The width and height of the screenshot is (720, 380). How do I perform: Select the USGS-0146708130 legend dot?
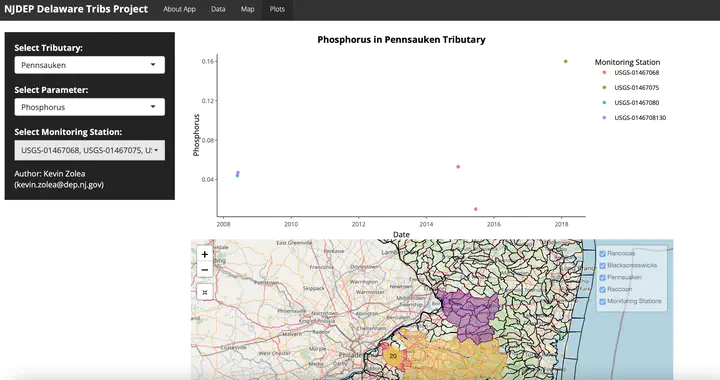(604, 118)
